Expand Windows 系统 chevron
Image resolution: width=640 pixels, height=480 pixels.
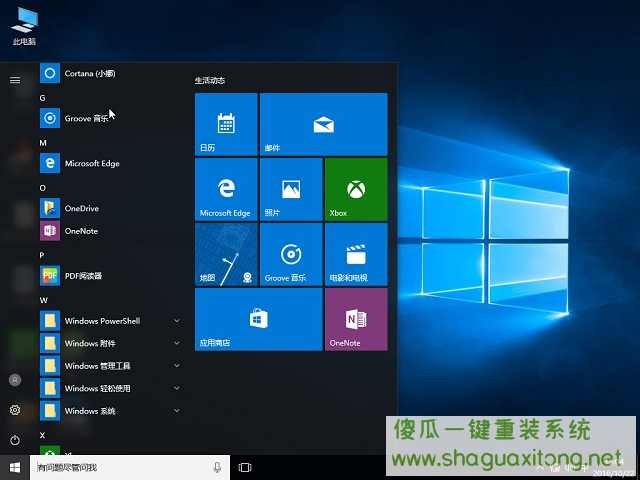point(177,411)
